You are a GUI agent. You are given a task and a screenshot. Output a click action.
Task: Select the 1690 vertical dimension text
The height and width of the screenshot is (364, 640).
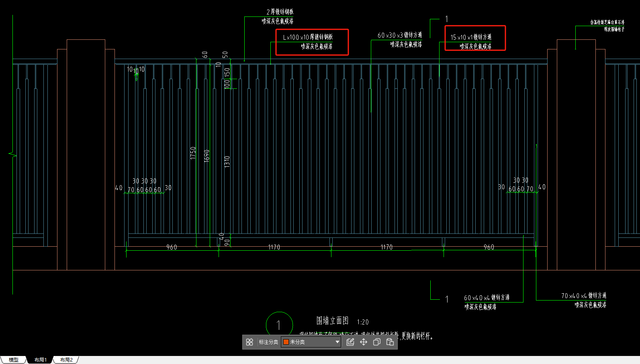click(x=207, y=156)
